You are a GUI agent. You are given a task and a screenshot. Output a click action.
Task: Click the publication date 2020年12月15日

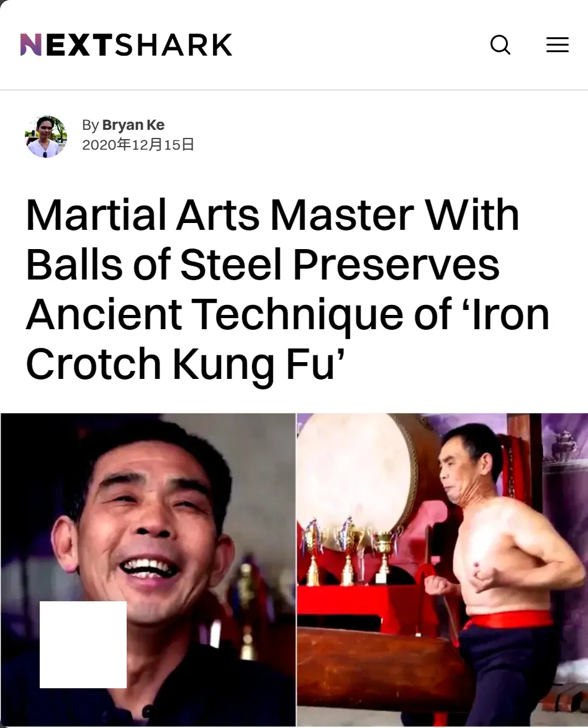pyautogui.click(x=138, y=145)
